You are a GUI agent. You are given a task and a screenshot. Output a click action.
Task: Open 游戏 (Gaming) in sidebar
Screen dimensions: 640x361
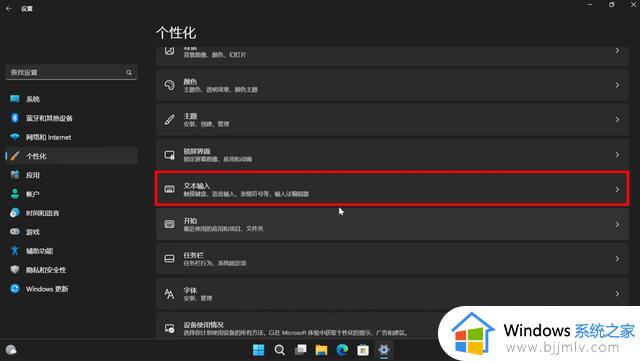click(x=71, y=232)
